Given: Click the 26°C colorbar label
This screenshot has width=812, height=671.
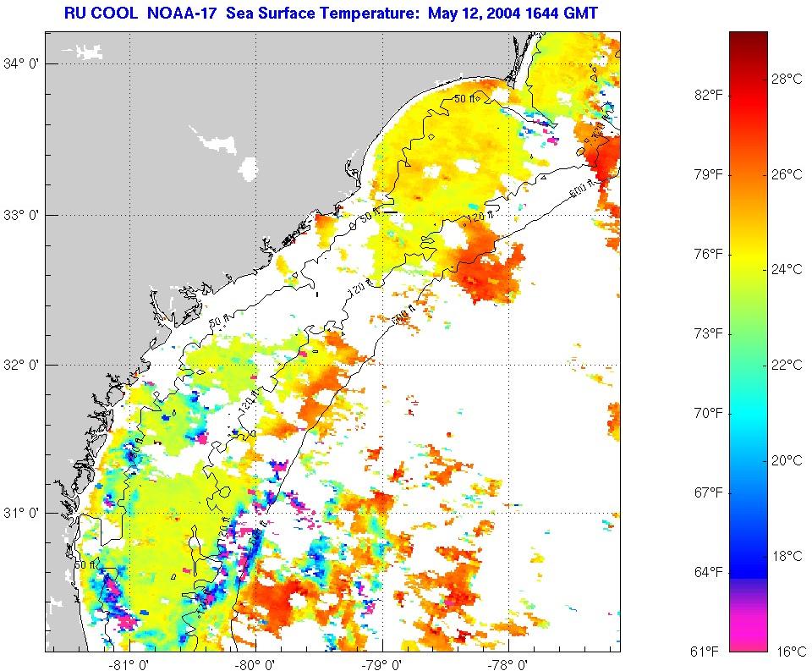Looking at the screenshot, I should click(787, 174).
